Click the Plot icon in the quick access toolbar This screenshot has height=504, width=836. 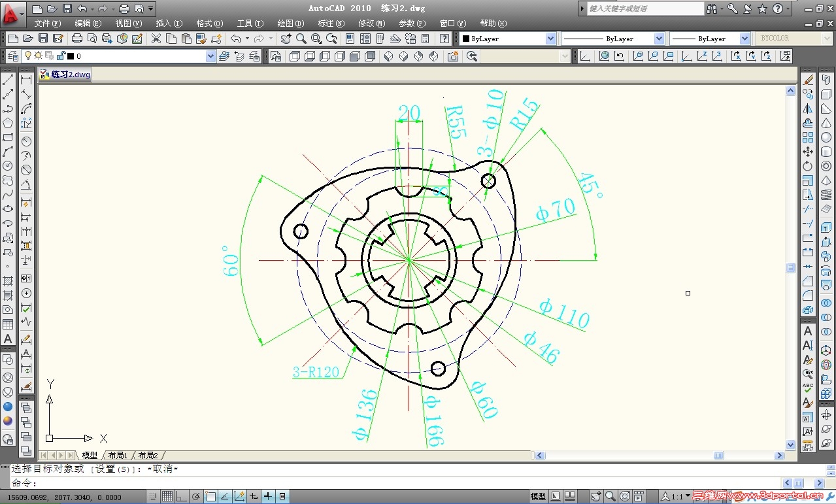(x=124, y=9)
